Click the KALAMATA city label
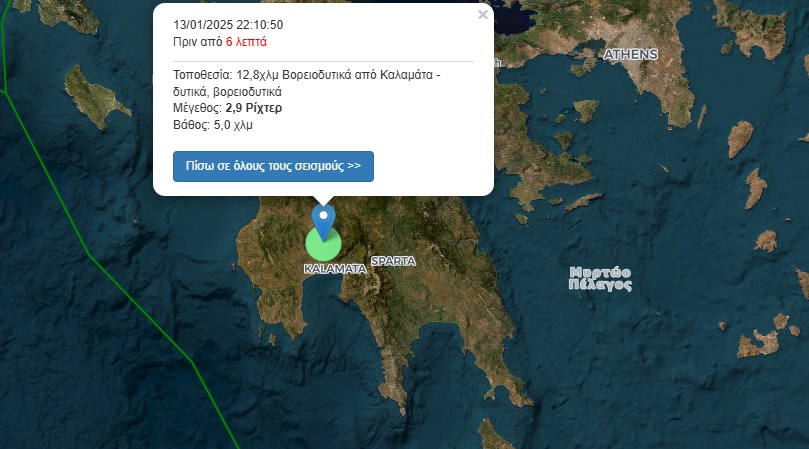Viewport: 809px width, 449px height. point(335,269)
